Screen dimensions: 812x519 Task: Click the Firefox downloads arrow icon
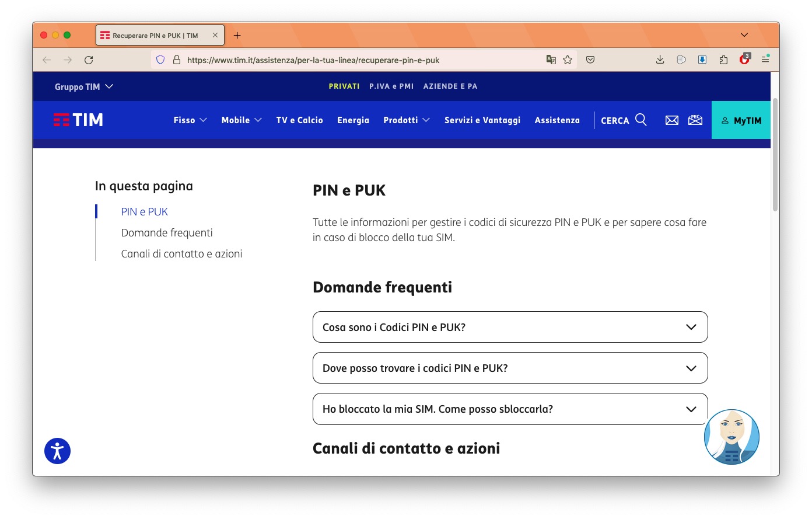660,59
